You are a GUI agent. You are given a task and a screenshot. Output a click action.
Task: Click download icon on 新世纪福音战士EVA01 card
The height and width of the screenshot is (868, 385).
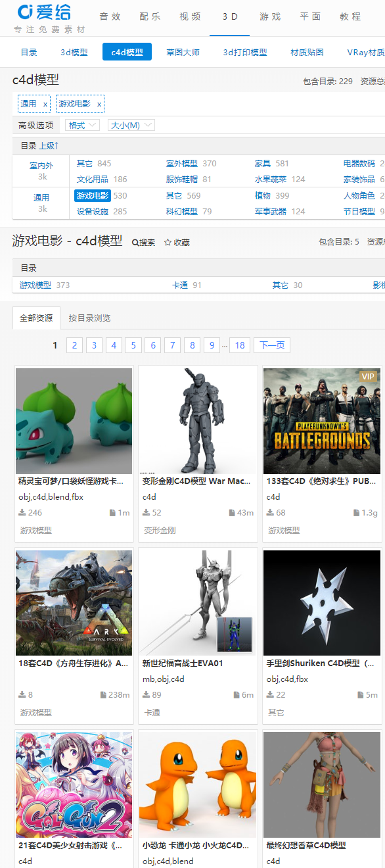146,695
